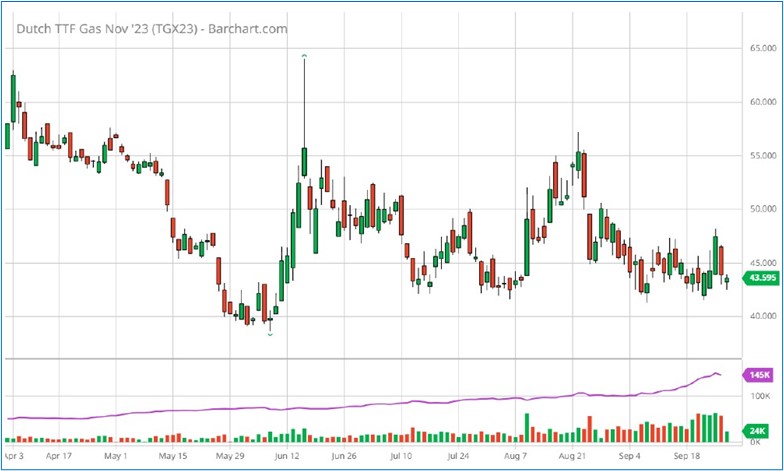Image resolution: width=784 pixels, height=471 pixels.
Task: Click the Jul 24 date label
Action: click(458, 456)
